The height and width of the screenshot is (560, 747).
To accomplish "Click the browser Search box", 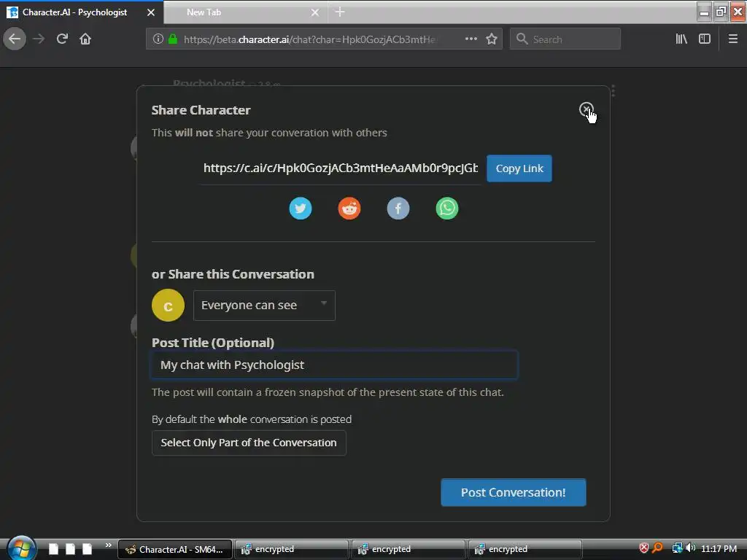I will point(565,39).
